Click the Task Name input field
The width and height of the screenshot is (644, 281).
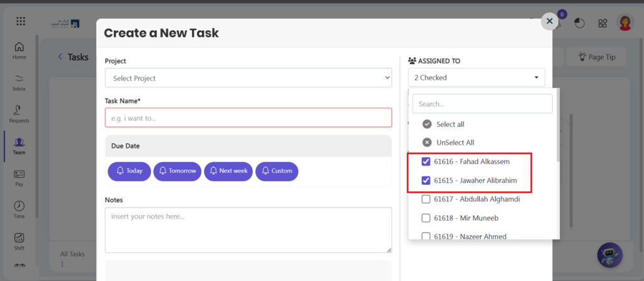coord(248,118)
